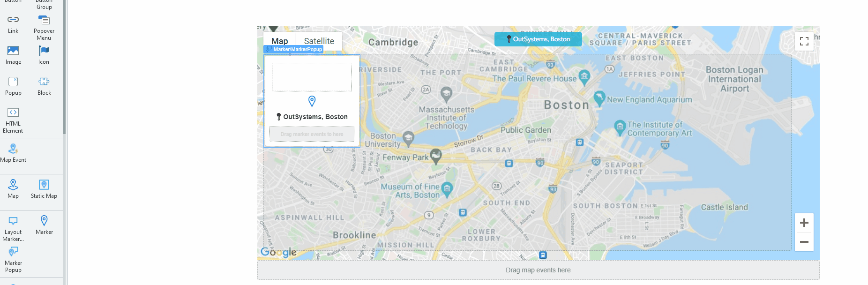
Task: Click the Google logo on map
Action: click(x=278, y=252)
